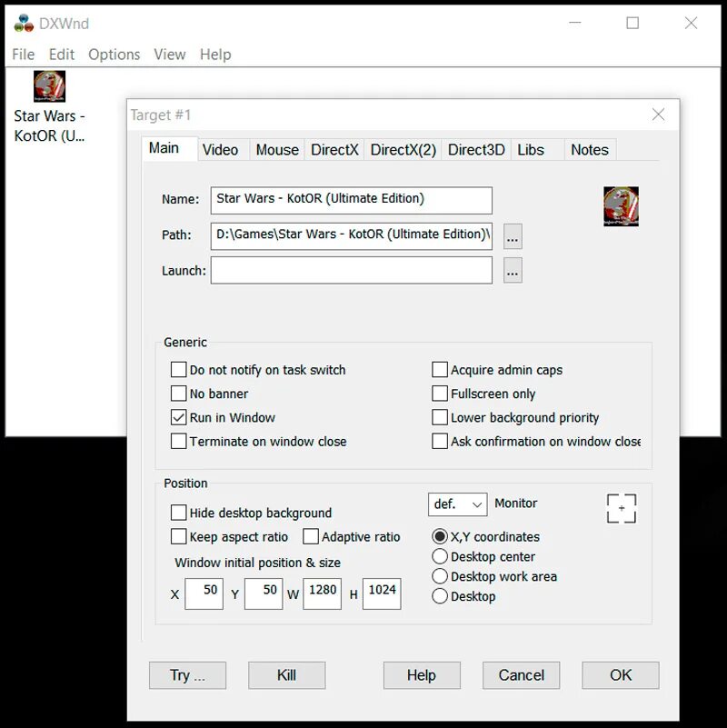Check Hide desktop background

coord(178,513)
